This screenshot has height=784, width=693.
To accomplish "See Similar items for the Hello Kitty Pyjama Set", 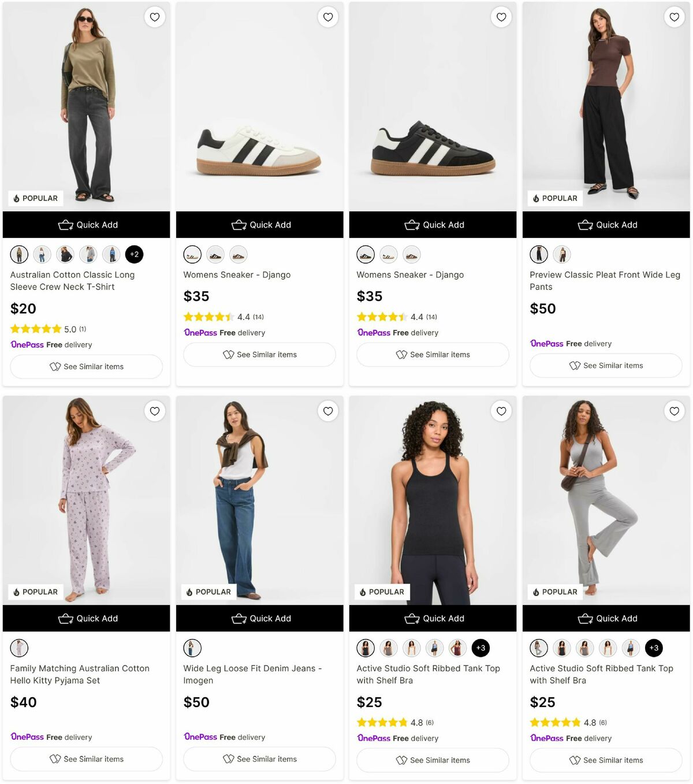I will click(x=86, y=759).
